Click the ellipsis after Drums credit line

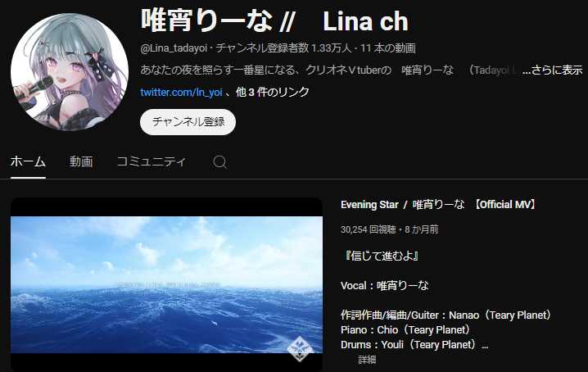[485, 345]
